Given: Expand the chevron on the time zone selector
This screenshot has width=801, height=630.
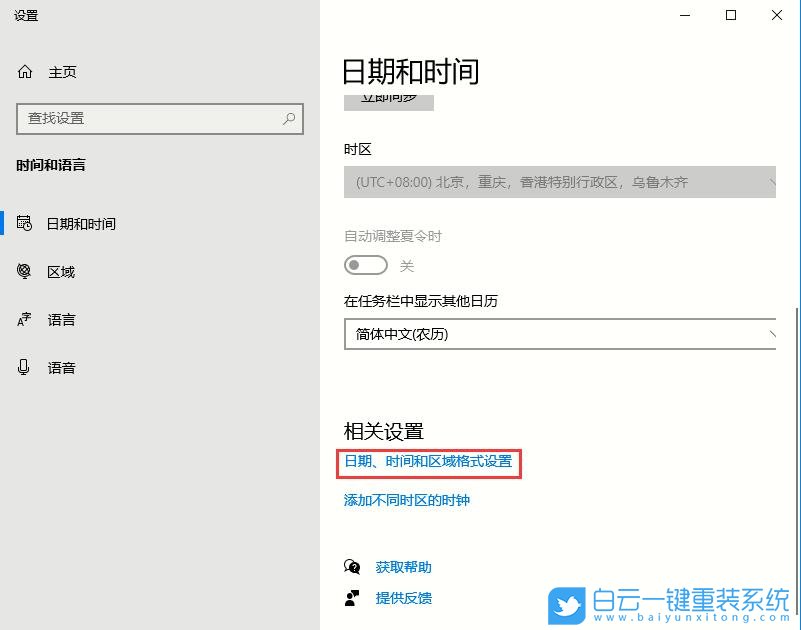Looking at the screenshot, I should pyautogui.click(x=774, y=182).
